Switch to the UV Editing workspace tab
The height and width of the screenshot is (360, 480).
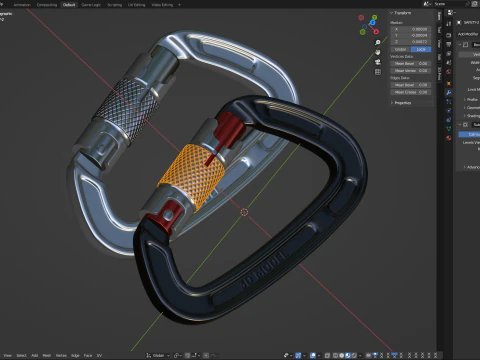coord(136,5)
